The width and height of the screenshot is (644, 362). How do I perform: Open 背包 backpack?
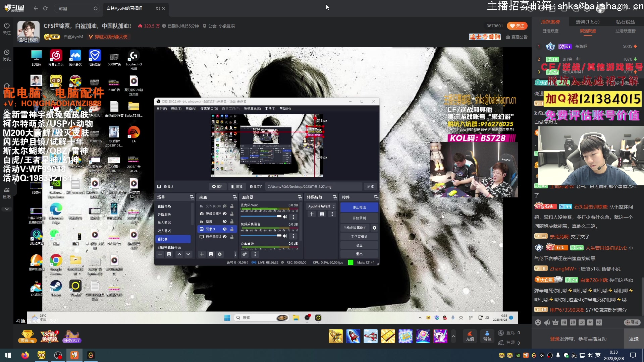pos(487,336)
